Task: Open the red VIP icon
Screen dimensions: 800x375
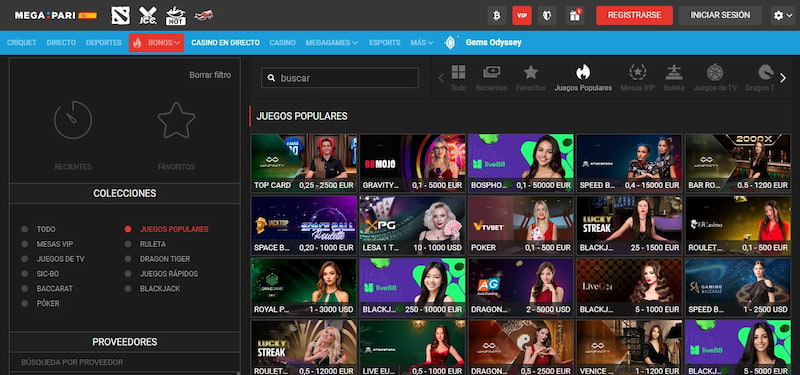Action: tap(522, 15)
